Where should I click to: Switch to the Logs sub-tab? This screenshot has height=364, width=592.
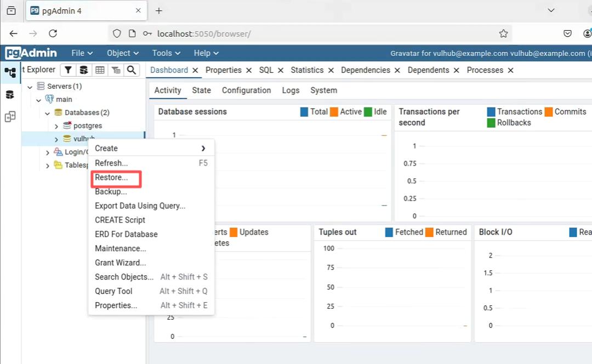click(x=291, y=90)
